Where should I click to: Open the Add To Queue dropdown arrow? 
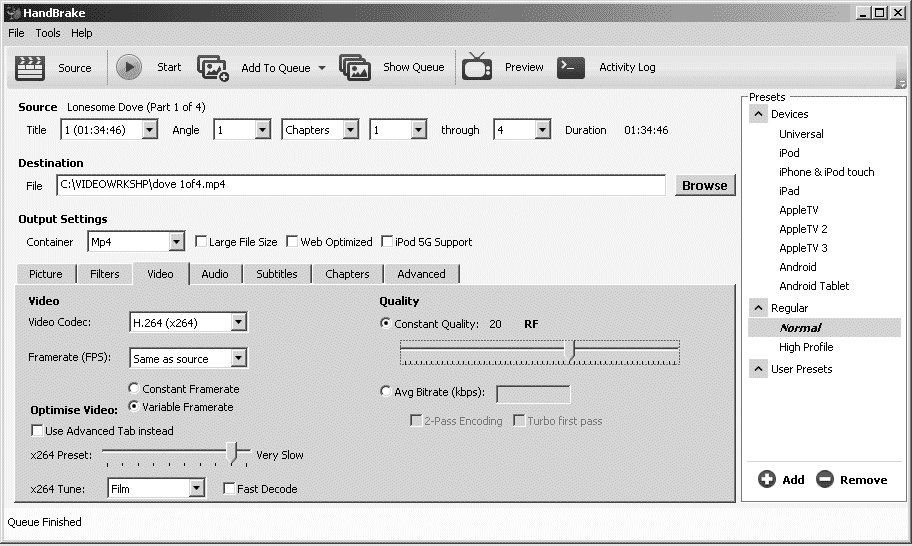point(322,68)
